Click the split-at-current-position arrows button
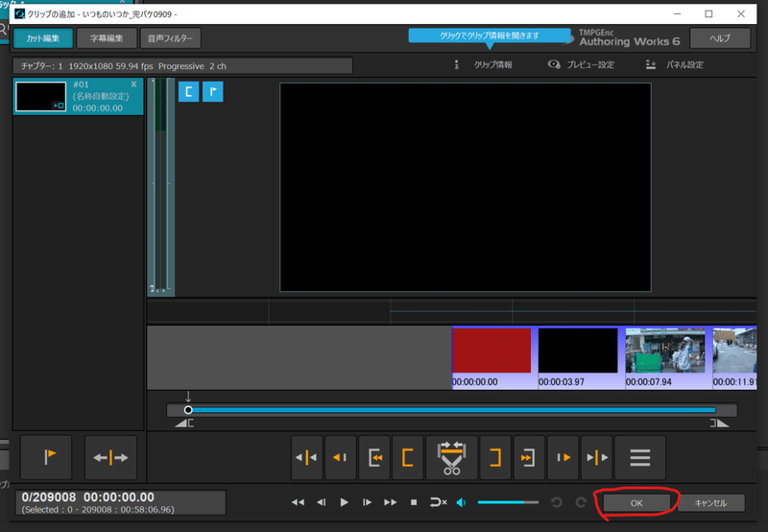The height and width of the screenshot is (532, 768). click(110, 457)
